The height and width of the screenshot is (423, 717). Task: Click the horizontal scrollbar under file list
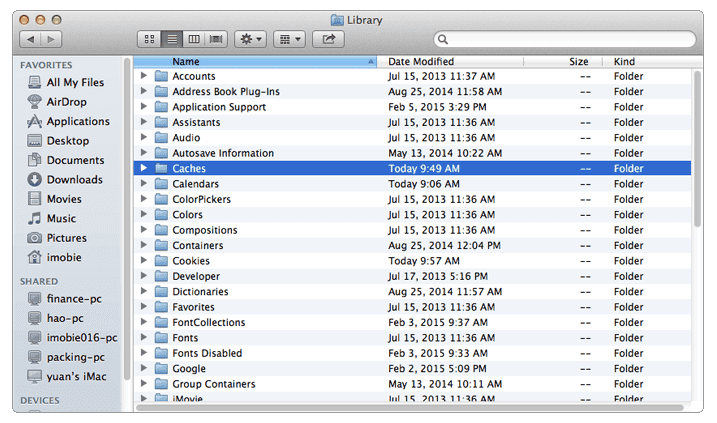click(410, 407)
